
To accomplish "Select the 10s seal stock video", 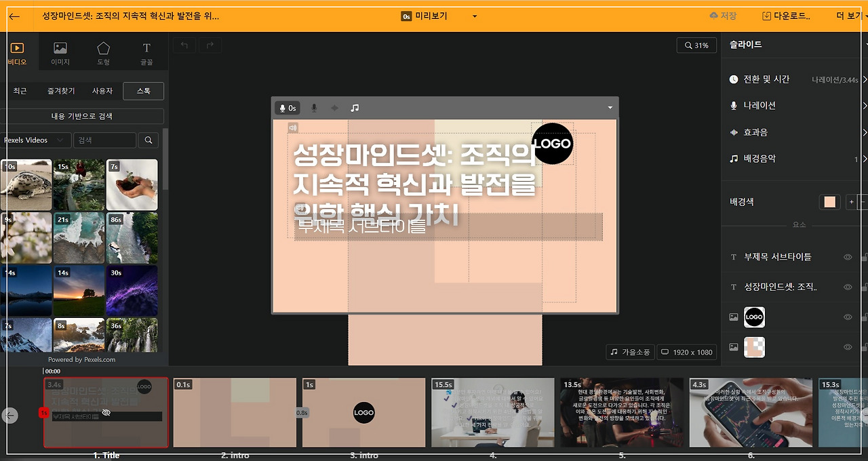I will click(26, 184).
